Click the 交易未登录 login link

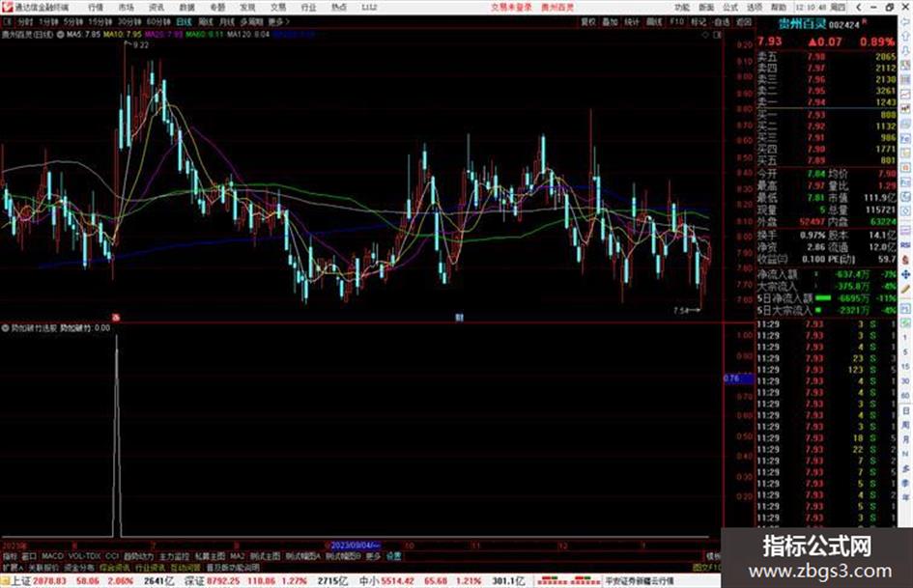click(511, 7)
